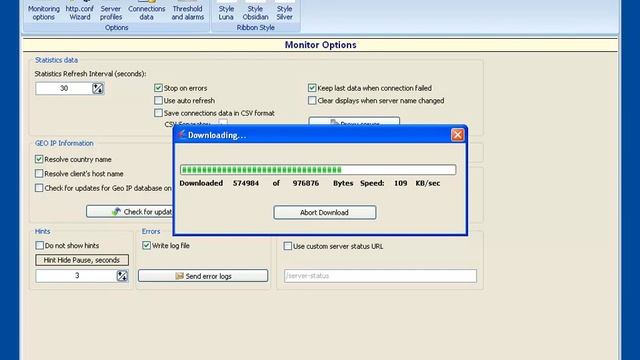Click the Statistics Refresh Interval spinner arrows
640x360 pixels.
98,88
